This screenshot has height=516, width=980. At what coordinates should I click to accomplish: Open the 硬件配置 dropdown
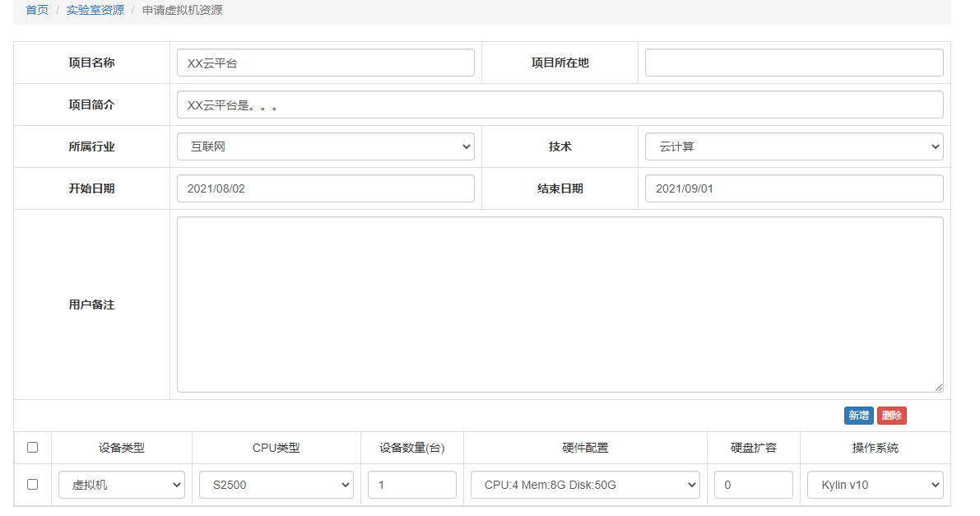[584, 485]
